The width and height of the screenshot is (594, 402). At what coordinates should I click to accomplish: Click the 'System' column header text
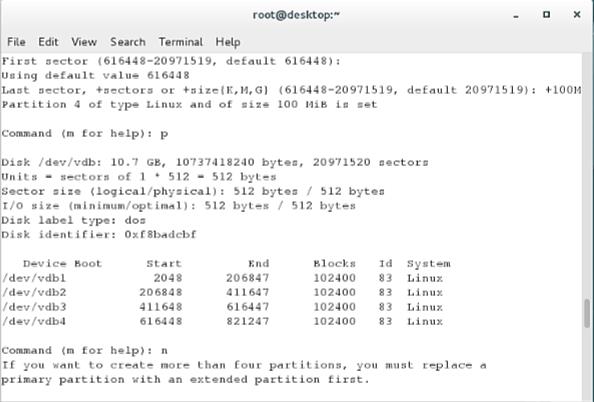click(429, 264)
